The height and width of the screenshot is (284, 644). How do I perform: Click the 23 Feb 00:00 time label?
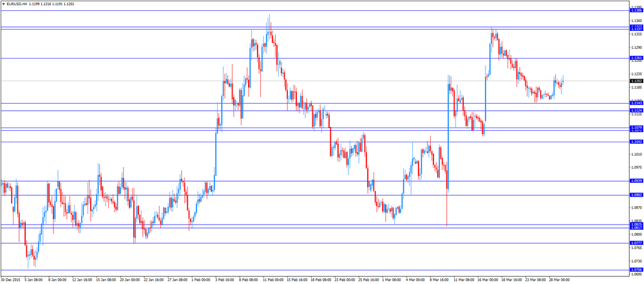345,279
